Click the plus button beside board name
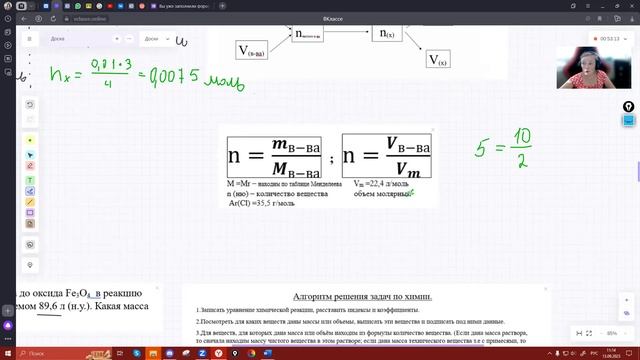Screen dimensions: 640x360 [x=117, y=39]
